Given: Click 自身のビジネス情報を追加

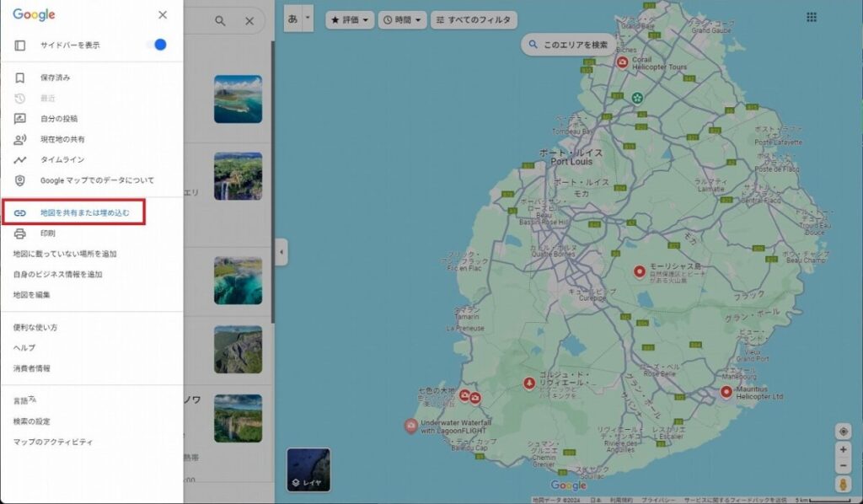Looking at the screenshot, I should pos(58,274).
